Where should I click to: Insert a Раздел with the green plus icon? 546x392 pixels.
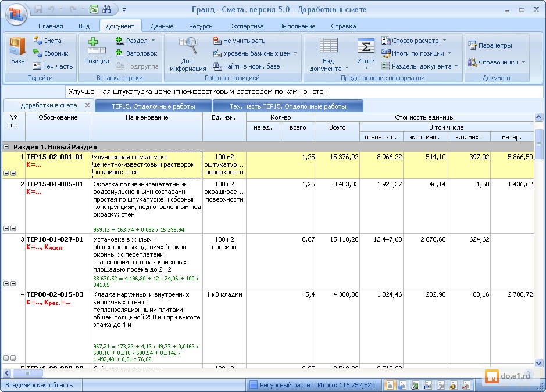point(131,41)
